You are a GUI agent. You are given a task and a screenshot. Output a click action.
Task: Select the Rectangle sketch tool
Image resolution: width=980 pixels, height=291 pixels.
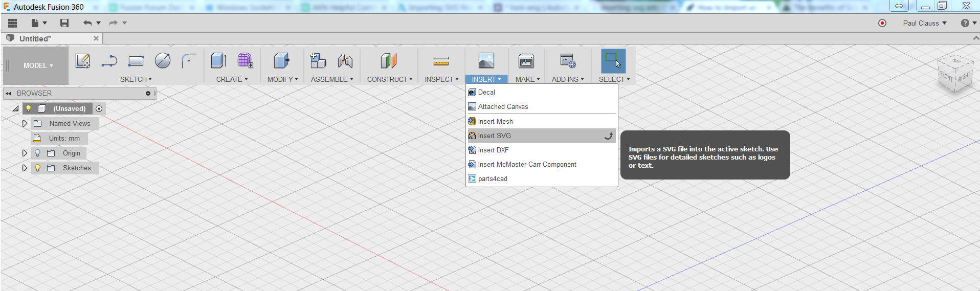pos(136,61)
